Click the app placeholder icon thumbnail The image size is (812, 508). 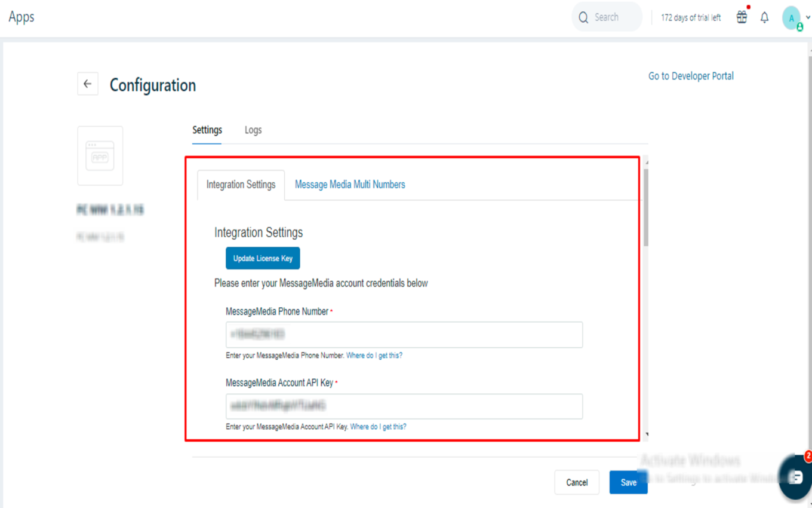(100, 156)
